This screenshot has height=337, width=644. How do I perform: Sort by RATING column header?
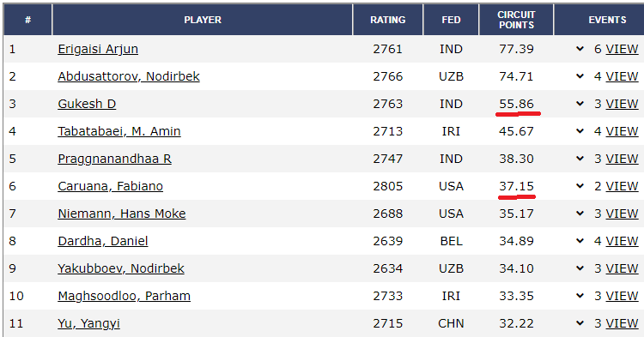388,20
